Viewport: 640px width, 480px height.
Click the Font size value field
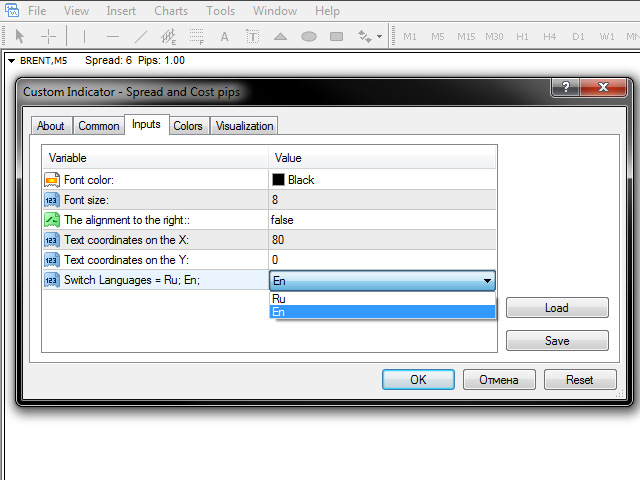[382, 200]
